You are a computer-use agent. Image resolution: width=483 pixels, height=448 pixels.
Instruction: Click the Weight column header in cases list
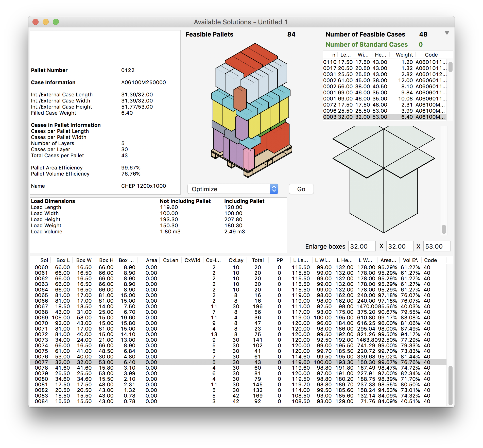click(x=404, y=55)
